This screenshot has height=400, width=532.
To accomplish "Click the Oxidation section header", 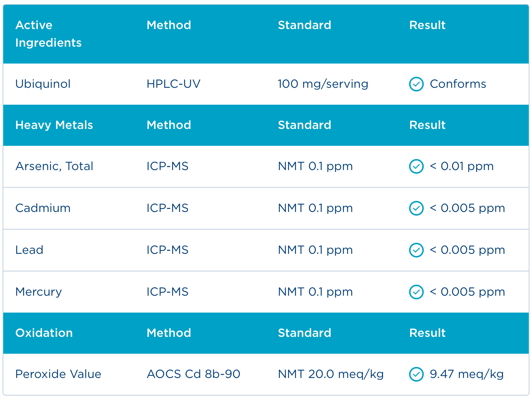I will pos(44,333).
